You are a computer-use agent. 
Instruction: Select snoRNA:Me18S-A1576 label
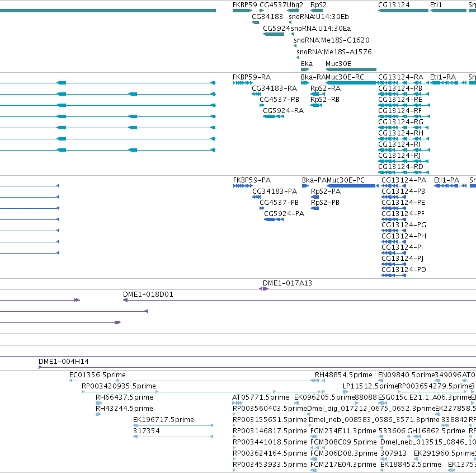(334, 52)
